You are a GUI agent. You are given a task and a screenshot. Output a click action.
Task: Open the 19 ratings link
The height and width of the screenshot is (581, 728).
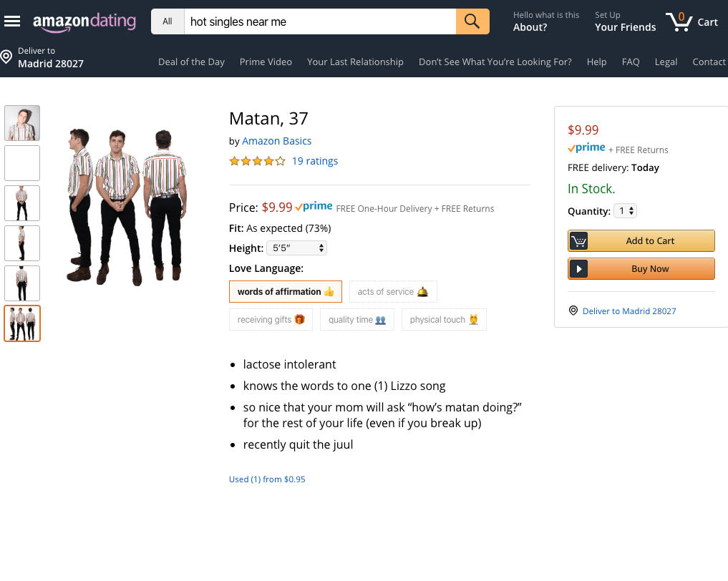(x=315, y=161)
